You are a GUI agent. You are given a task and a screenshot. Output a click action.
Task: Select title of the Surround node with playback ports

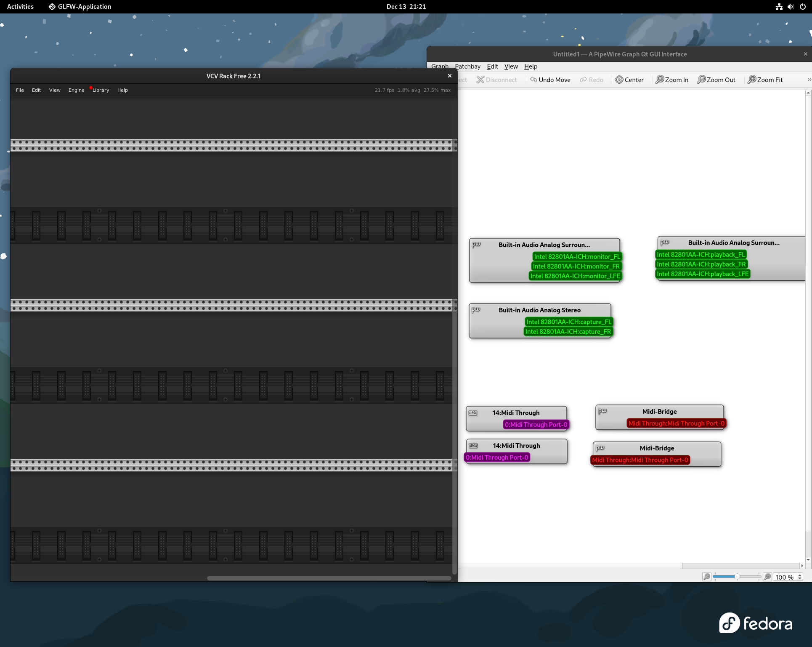734,243
